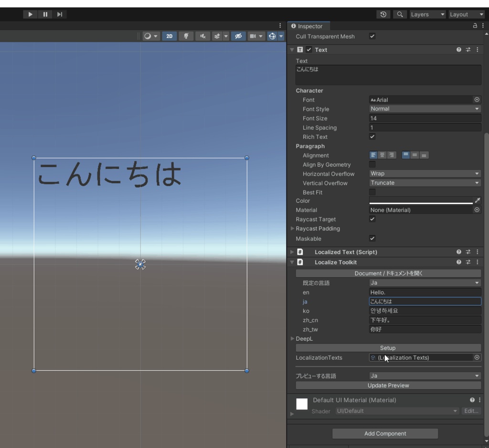The width and height of the screenshot is (489, 448).
Task: Open the editor Search magnifier icon
Action: pos(400,14)
